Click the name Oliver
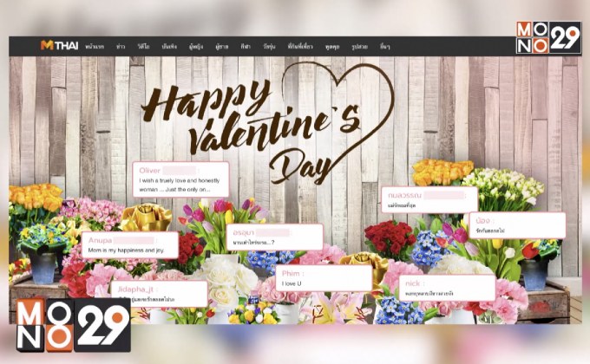590x364 pixels. (150, 171)
